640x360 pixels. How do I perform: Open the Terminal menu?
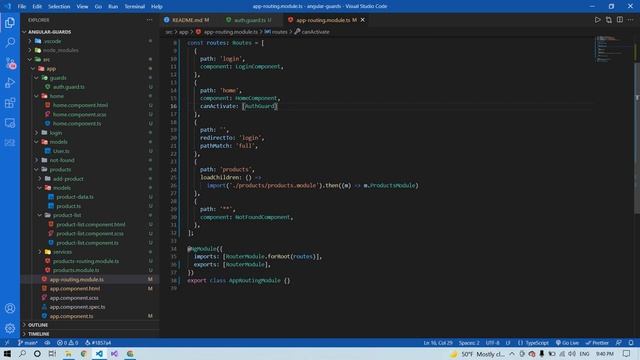pyautogui.click(x=134, y=7)
